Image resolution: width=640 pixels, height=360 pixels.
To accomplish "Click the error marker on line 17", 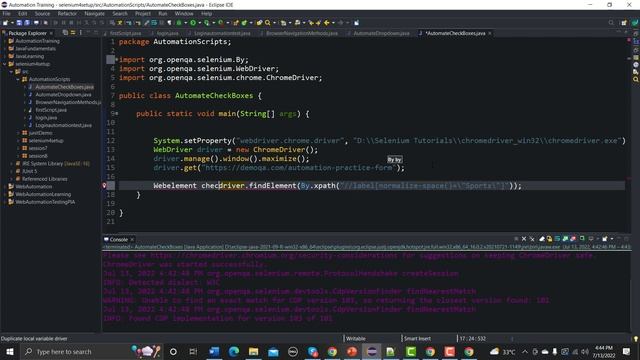I will [x=104, y=186].
